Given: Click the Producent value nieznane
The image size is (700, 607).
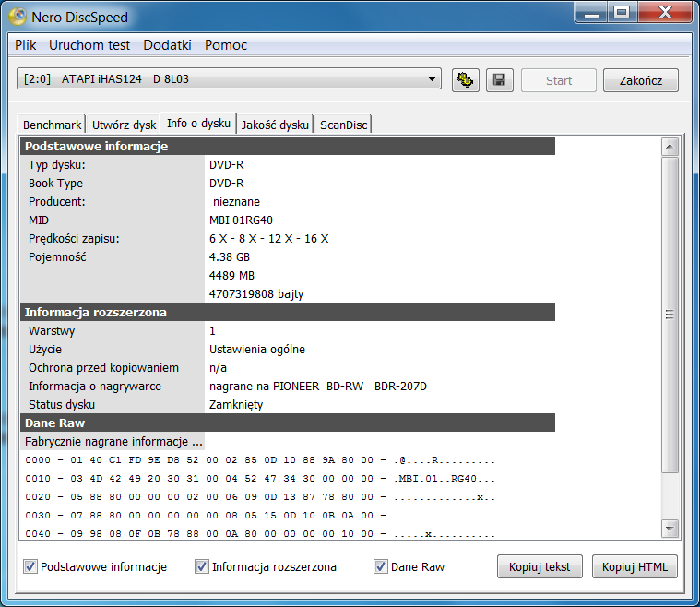Looking at the screenshot, I should tap(236, 202).
